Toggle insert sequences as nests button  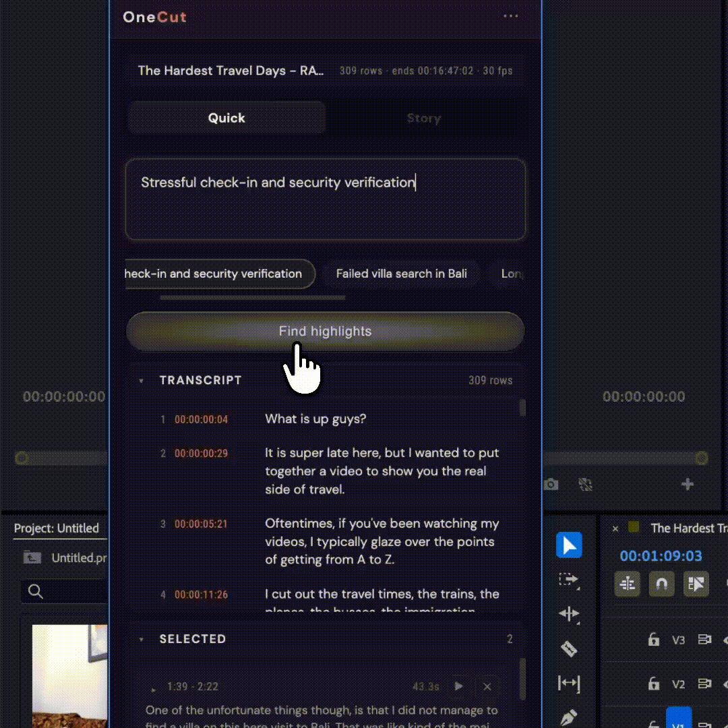(628, 584)
